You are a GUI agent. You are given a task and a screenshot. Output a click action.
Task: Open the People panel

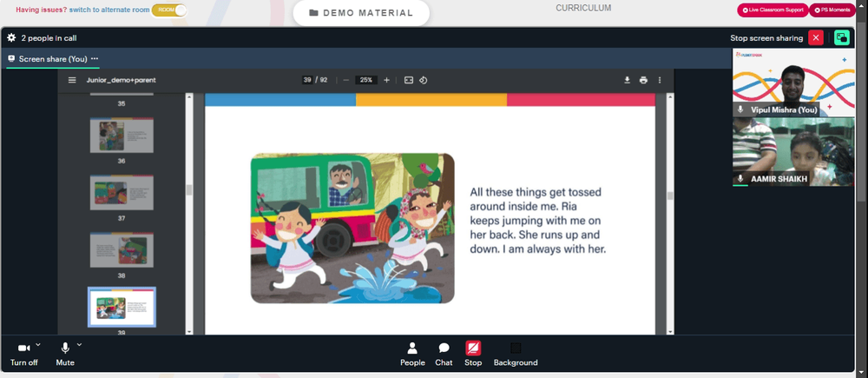click(x=412, y=355)
